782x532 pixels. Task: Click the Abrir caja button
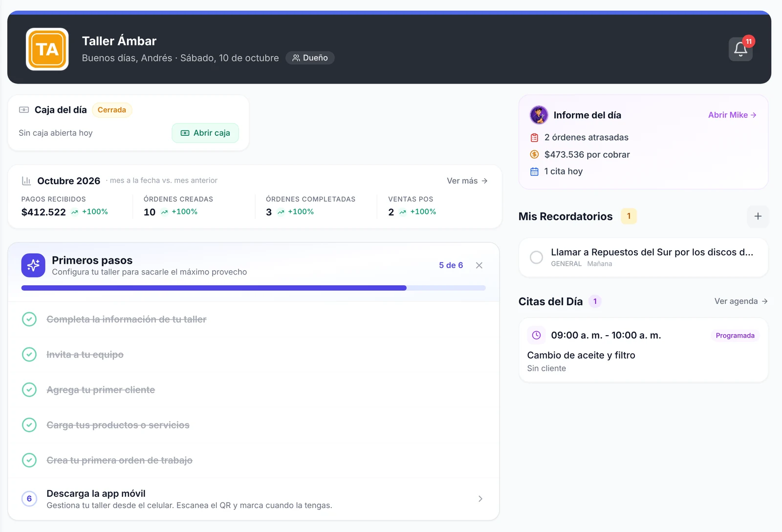pos(205,133)
